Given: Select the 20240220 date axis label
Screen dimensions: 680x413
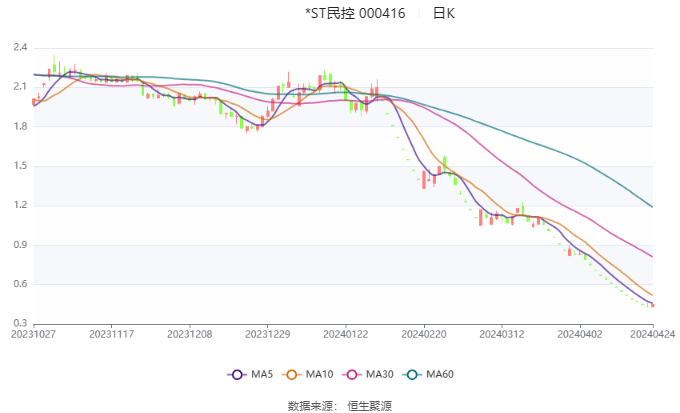Looking at the screenshot, I should [424, 334].
